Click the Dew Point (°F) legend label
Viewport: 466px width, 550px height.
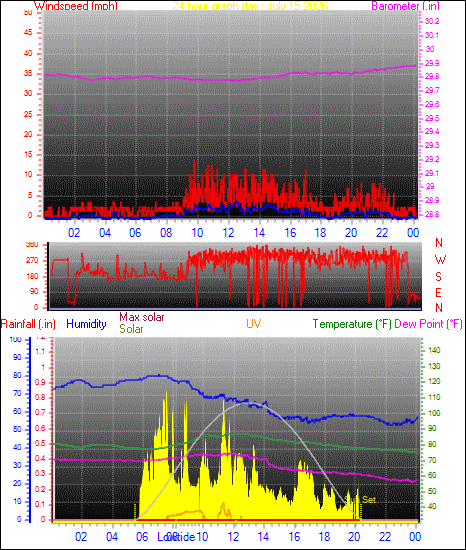coord(428,324)
